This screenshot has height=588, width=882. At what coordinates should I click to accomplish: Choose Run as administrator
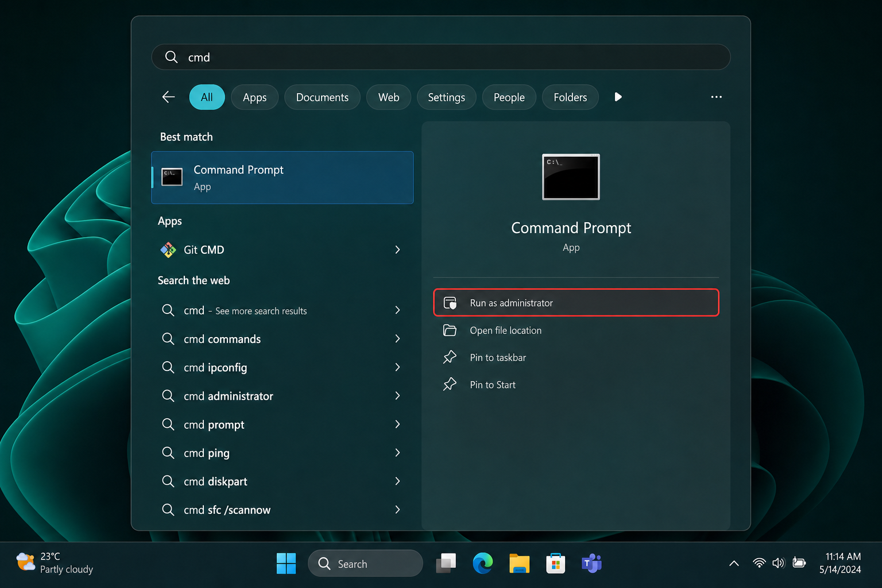[576, 303]
